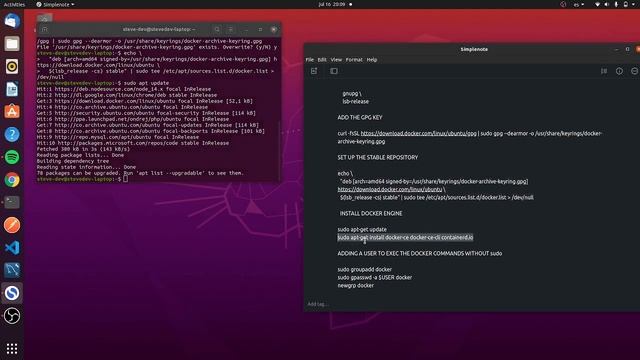Viewport: 640px width, 360px height.
Task: Click the Activities button
Action: pos(14,4)
